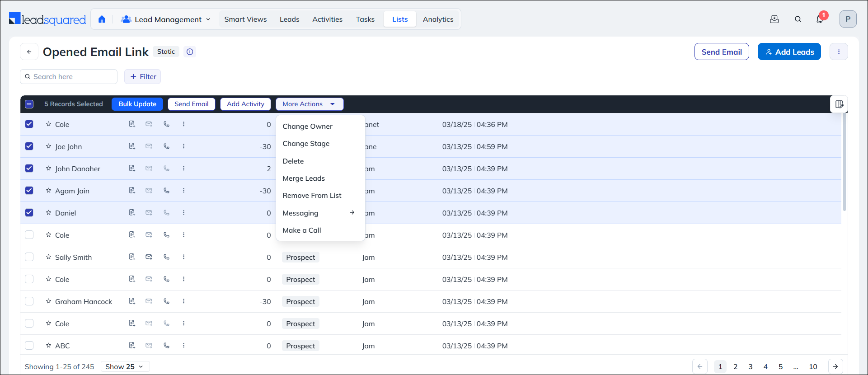
Task: Switch to the Leads tab
Action: click(x=290, y=19)
